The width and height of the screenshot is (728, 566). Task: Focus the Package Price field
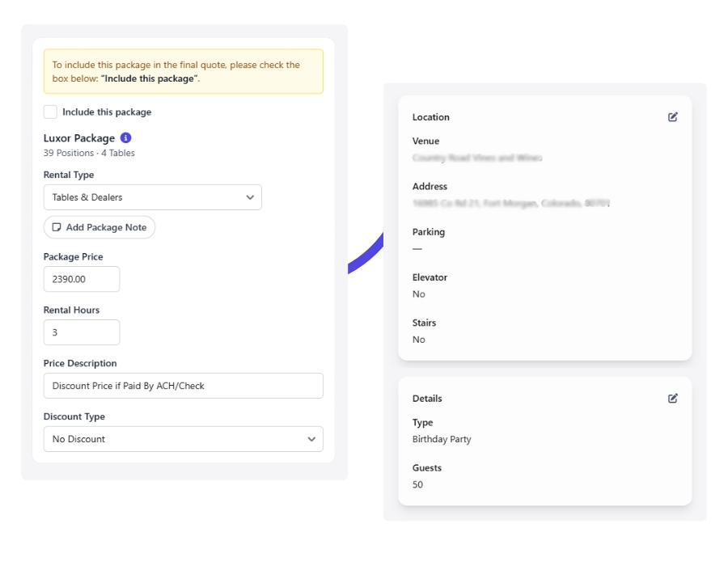[x=81, y=279]
